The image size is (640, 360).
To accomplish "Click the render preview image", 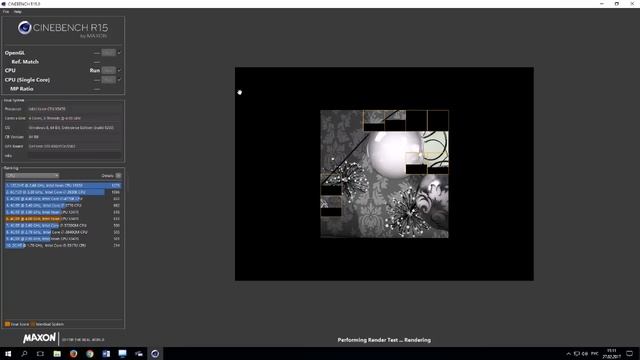I will tap(384, 174).
